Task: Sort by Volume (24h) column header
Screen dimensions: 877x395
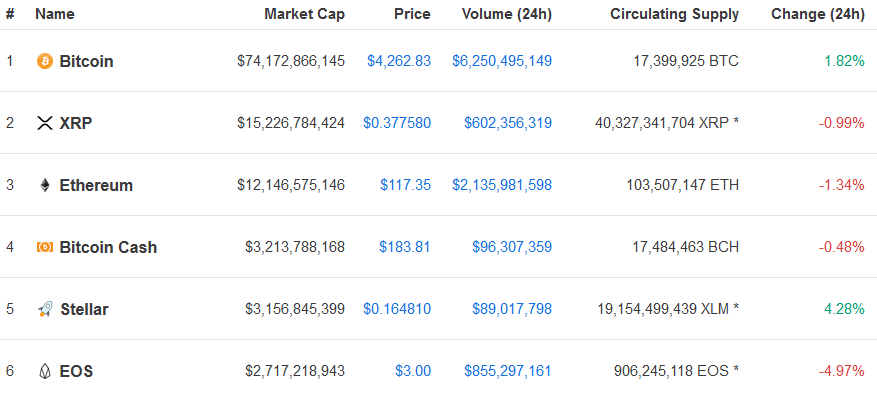Action: (x=507, y=15)
